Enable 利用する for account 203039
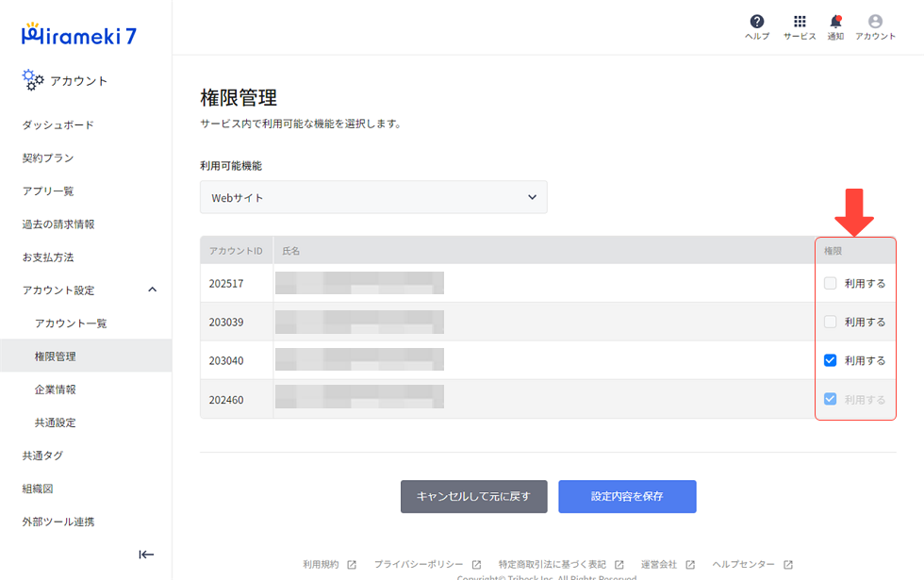Screen dimensions: 924x580 click(831, 321)
